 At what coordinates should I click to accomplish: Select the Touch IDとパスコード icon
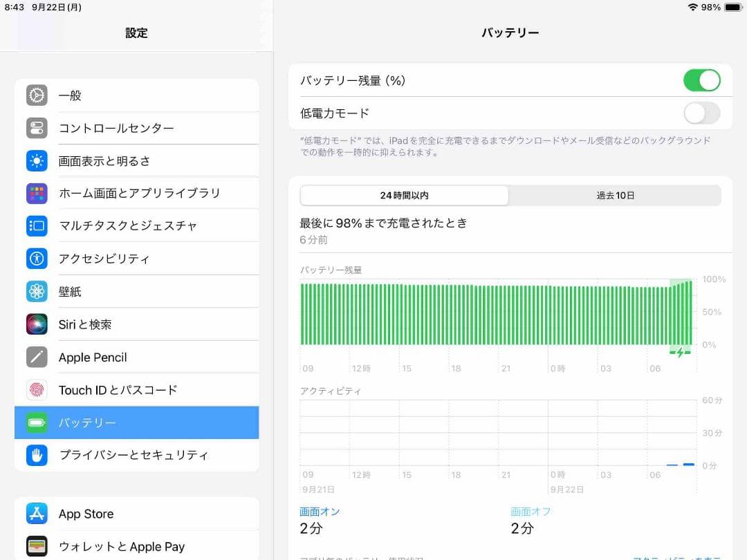(x=36, y=389)
